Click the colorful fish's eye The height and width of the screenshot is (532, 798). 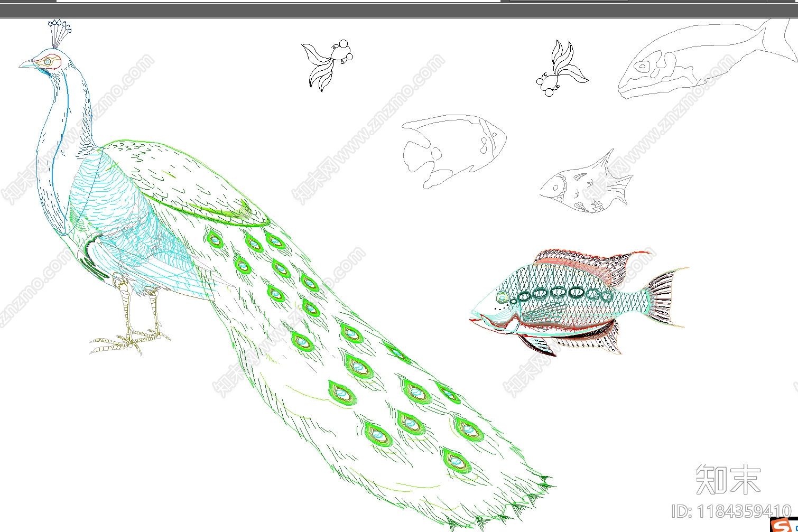pos(502,298)
